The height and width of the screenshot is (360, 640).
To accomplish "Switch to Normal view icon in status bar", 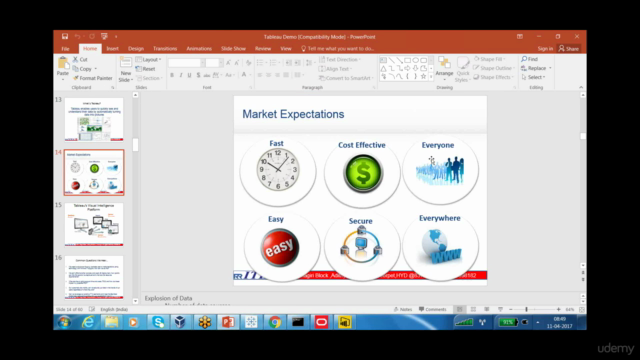I will click(460, 309).
